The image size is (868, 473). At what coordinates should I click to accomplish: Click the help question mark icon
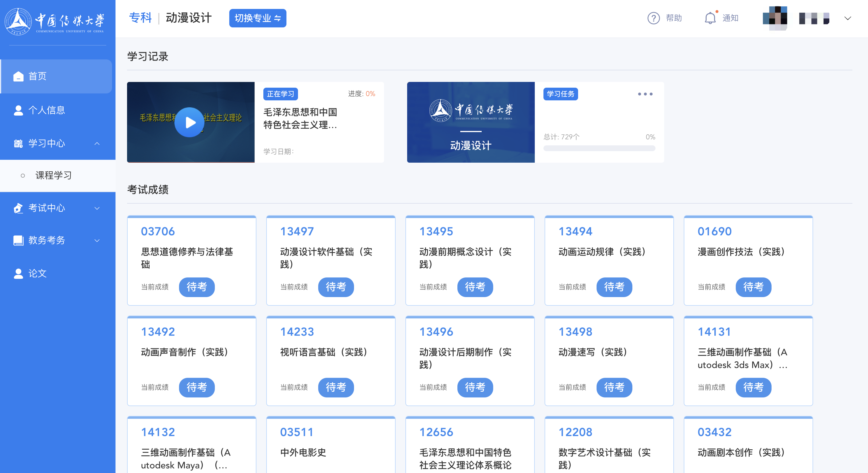653,18
